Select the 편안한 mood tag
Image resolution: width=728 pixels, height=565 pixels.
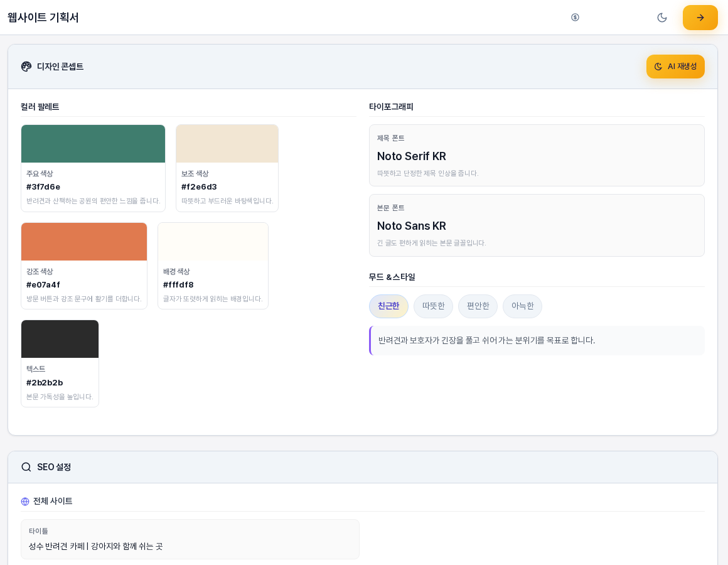(x=478, y=306)
